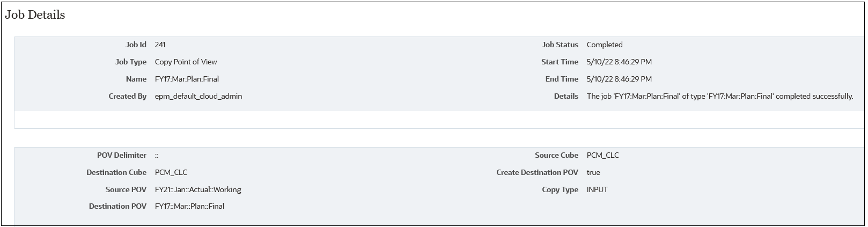Click the Destination POV FY17::Mar::Plan::Final value
The height and width of the screenshot is (227, 868).
[189, 207]
